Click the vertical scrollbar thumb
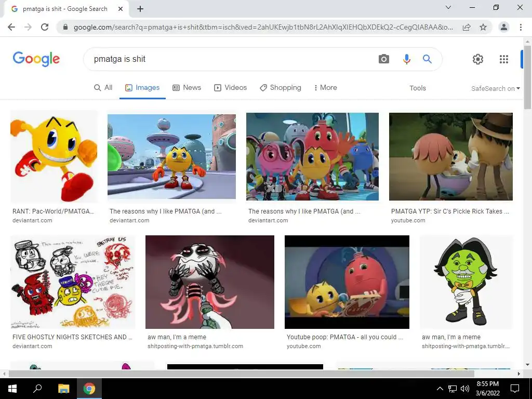 click(527, 77)
